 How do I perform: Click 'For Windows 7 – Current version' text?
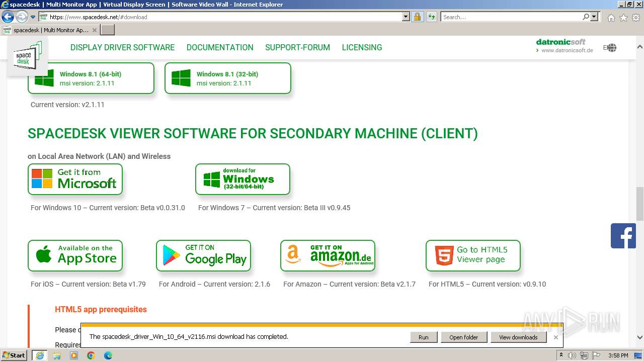(274, 208)
